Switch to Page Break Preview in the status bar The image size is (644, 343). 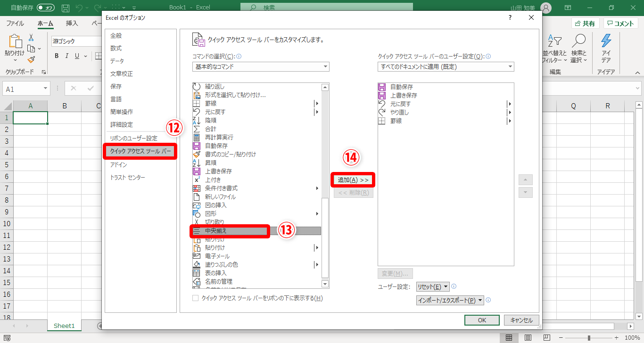coord(547,337)
